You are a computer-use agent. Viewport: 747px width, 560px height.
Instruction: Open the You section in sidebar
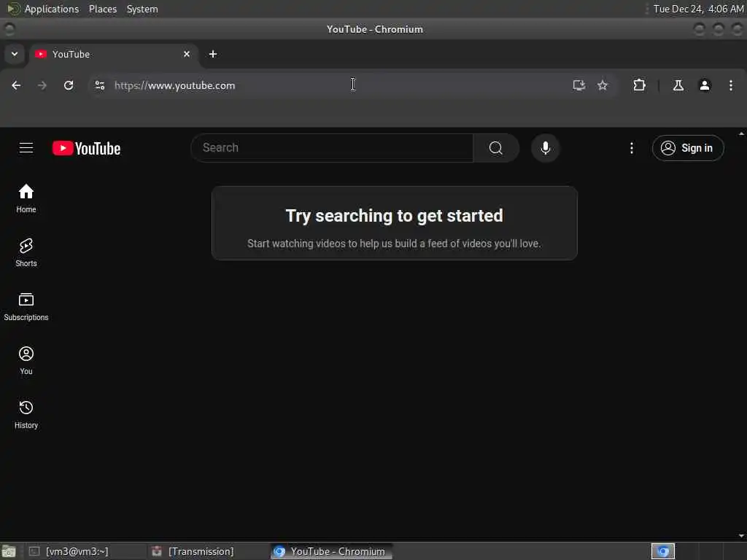[26, 360]
